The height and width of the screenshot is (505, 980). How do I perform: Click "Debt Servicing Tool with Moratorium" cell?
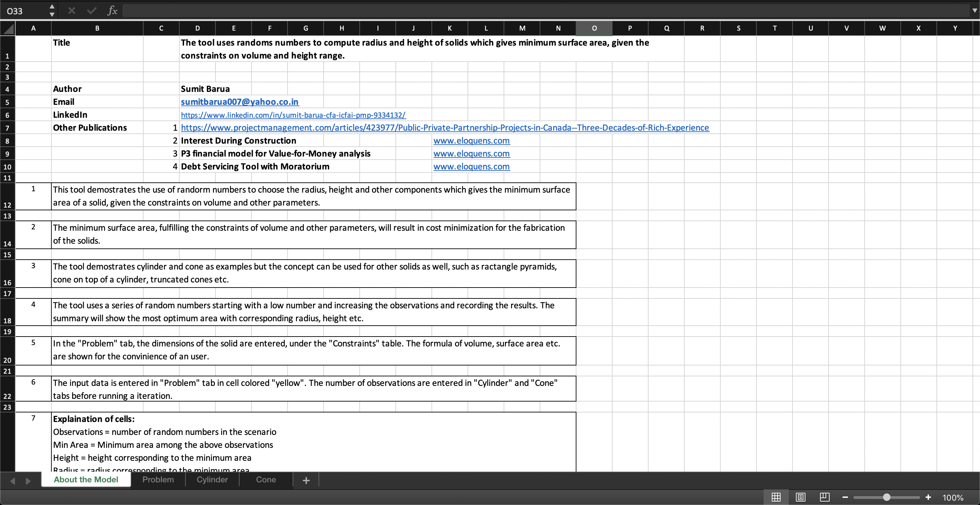255,166
